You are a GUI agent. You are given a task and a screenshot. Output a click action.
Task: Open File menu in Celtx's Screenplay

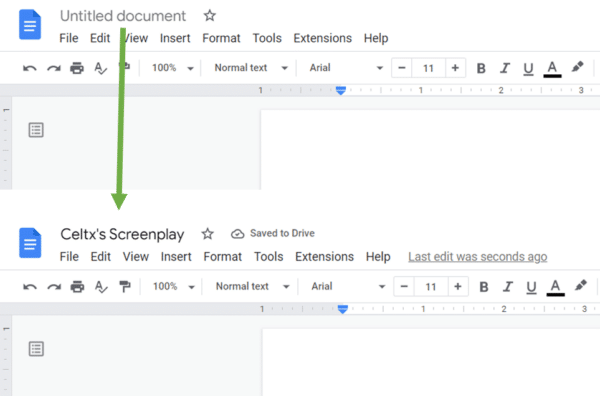(69, 257)
